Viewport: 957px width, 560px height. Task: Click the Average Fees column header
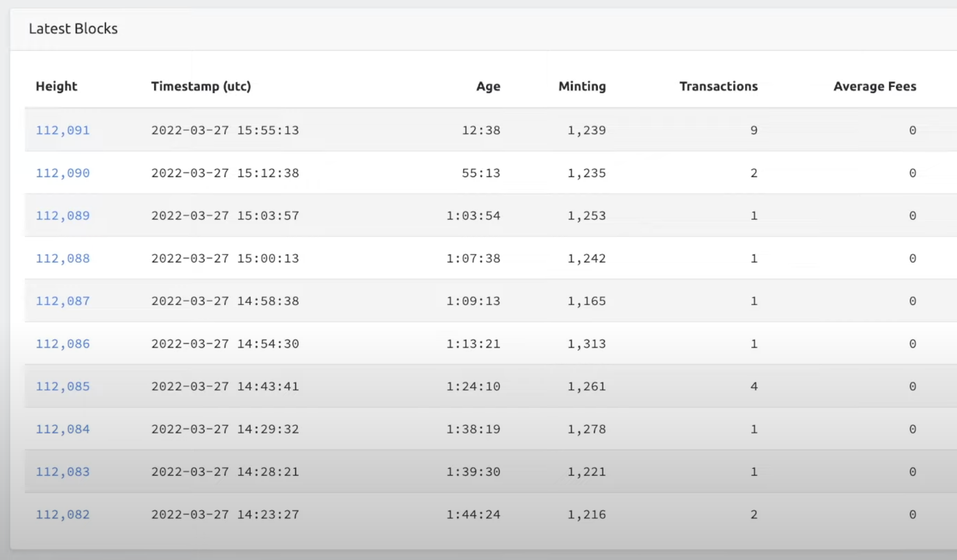click(x=875, y=86)
